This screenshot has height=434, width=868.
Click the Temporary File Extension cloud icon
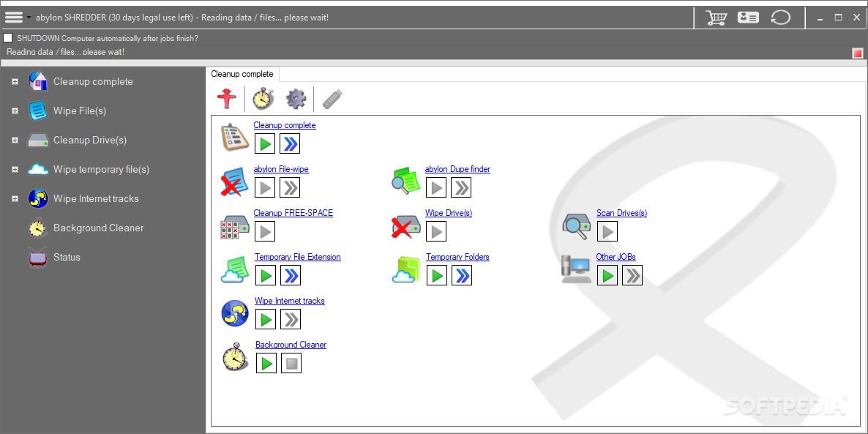235,269
